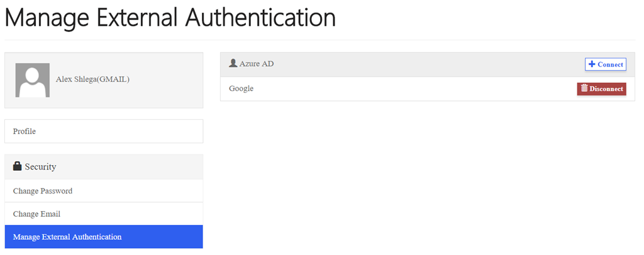Screen dimensions: 644x255
Task: Open the Profile page
Action: click(x=104, y=131)
